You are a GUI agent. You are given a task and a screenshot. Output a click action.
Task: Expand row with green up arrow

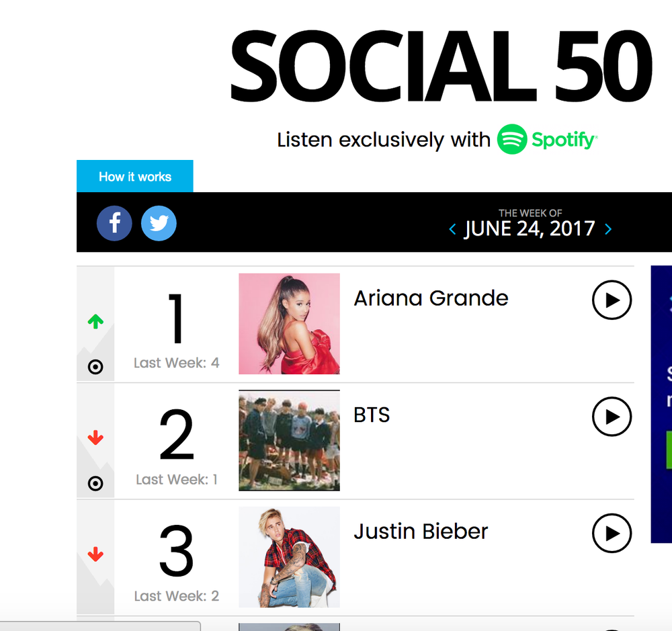click(95, 321)
